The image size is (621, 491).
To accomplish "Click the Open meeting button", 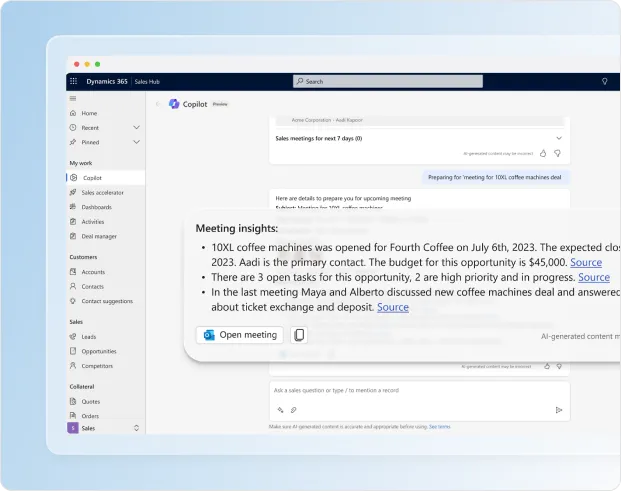I will coord(240,335).
